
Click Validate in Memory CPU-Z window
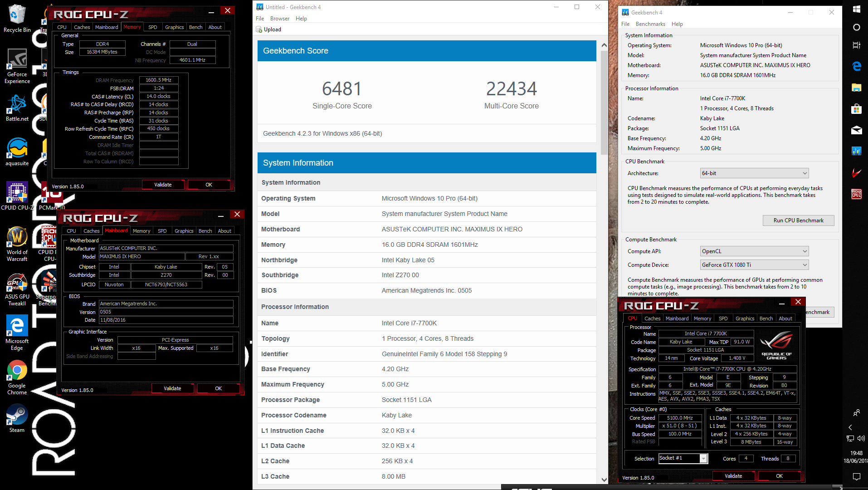click(x=163, y=185)
